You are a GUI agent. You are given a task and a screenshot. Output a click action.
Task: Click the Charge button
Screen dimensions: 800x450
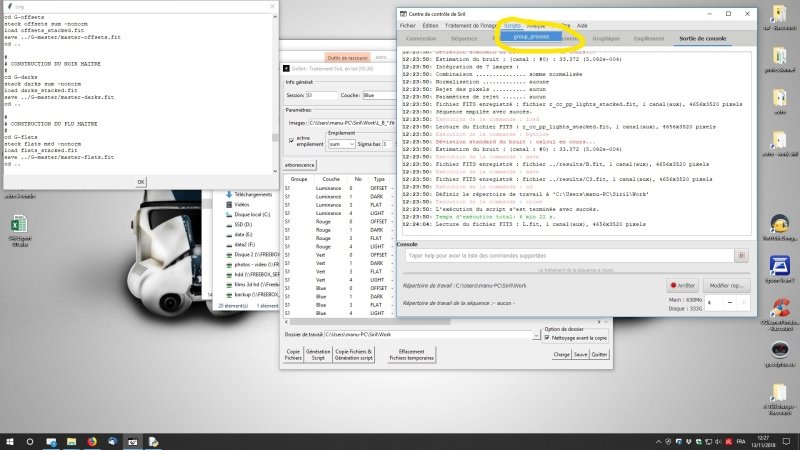click(562, 355)
